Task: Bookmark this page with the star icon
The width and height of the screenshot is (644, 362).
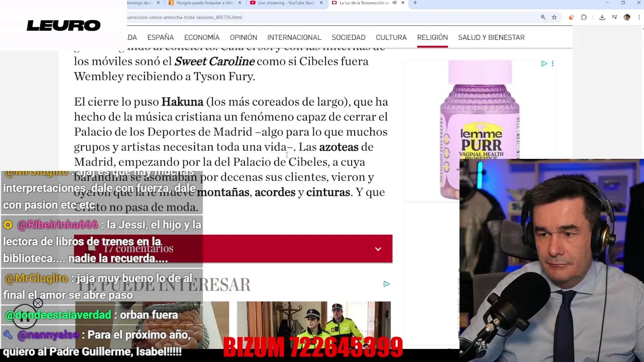Action: 554,17
